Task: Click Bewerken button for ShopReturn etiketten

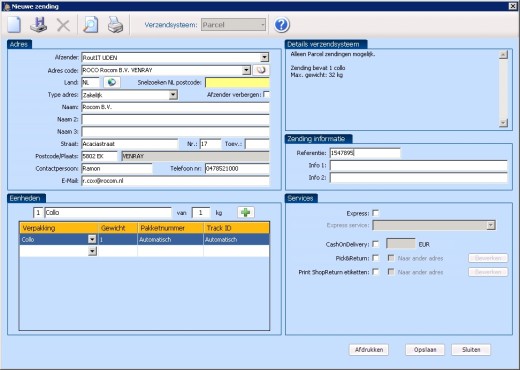Action: coord(488,272)
